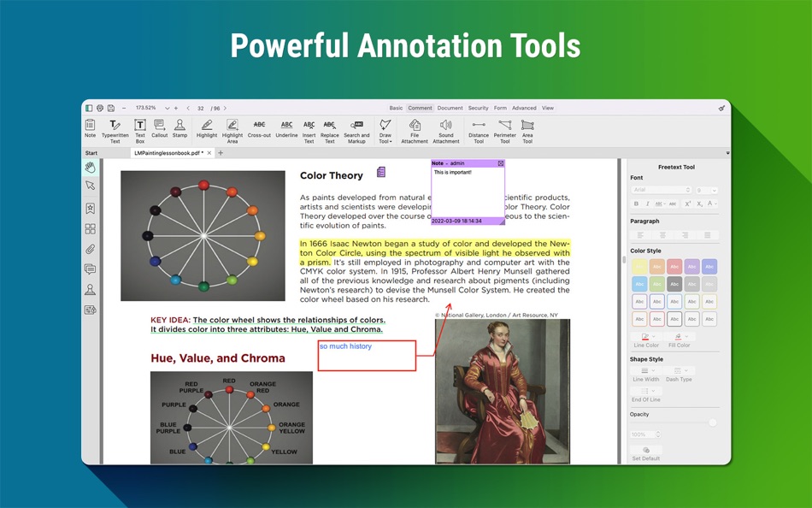Screen dimensions: 812x508
Task: Set paragraph alignment to left
Action: 640,235
